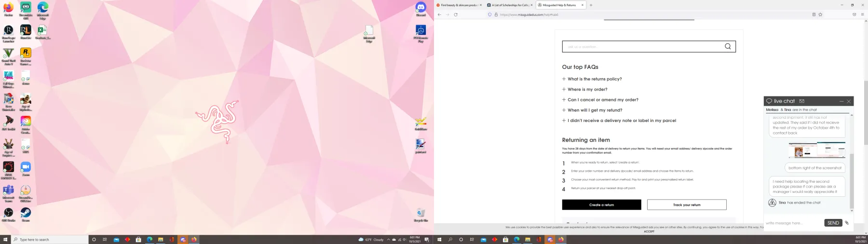Reload the Missguided help page
Viewport: 868px width, 244px height.
456,14
